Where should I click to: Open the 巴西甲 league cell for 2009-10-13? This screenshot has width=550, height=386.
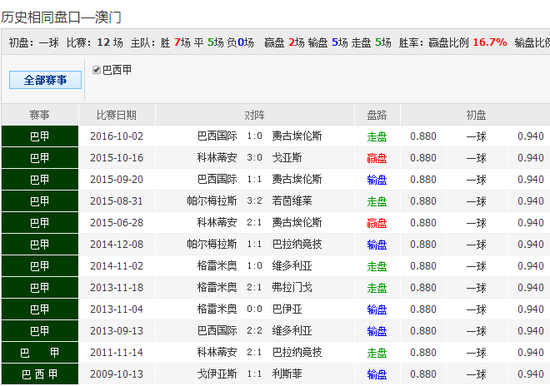(x=40, y=374)
